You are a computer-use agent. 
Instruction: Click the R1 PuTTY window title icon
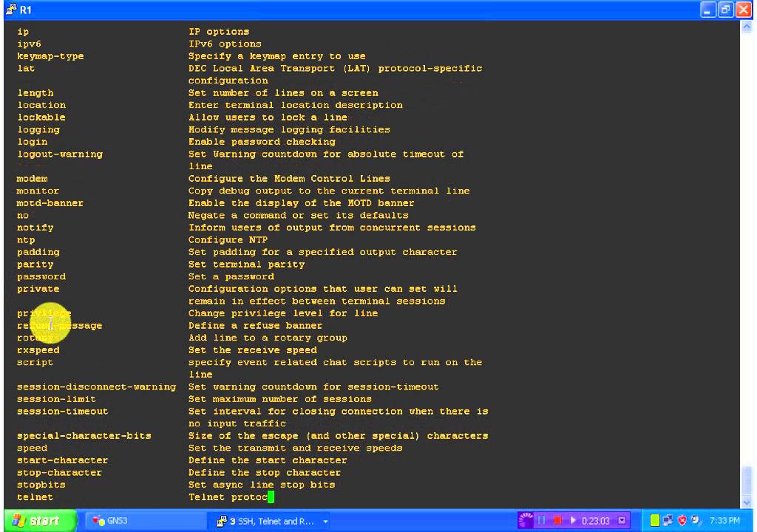pyautogui.click(x=11, y=10)
